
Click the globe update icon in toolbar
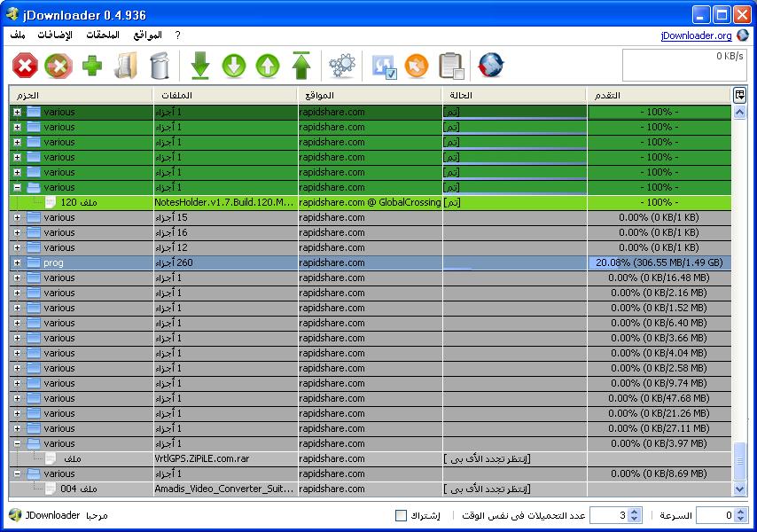(x=491, y=66)
